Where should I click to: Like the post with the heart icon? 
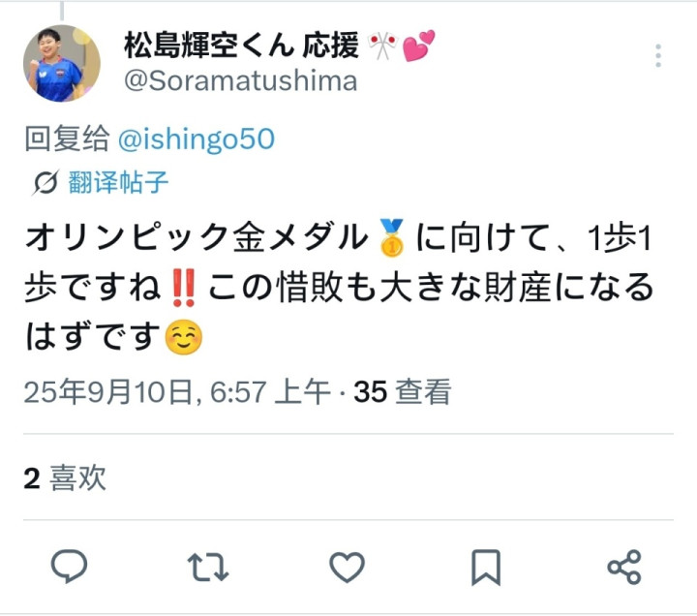(347, 567)
